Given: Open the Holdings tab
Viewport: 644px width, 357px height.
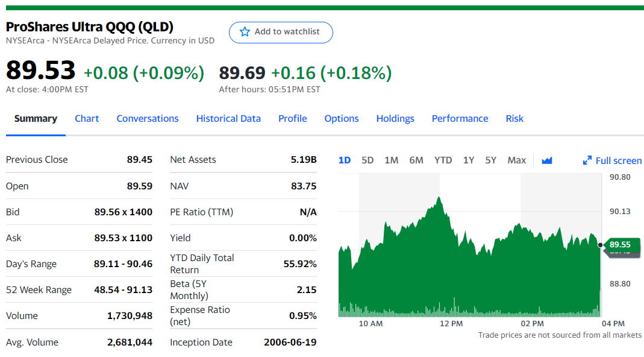Looking at the screenshot, I should coord(395,118).
